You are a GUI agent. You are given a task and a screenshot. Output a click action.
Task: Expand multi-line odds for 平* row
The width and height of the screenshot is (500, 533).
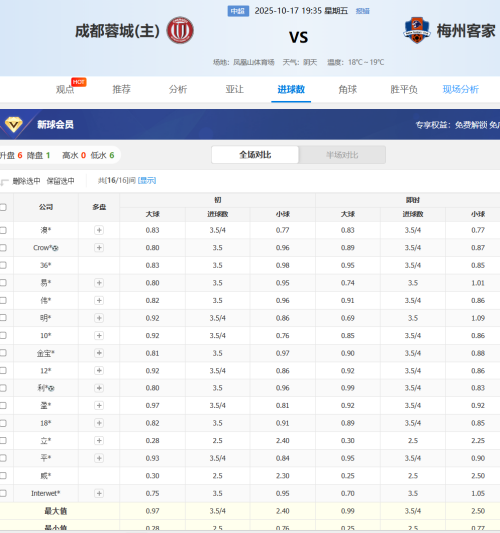(x=99, y=458)
